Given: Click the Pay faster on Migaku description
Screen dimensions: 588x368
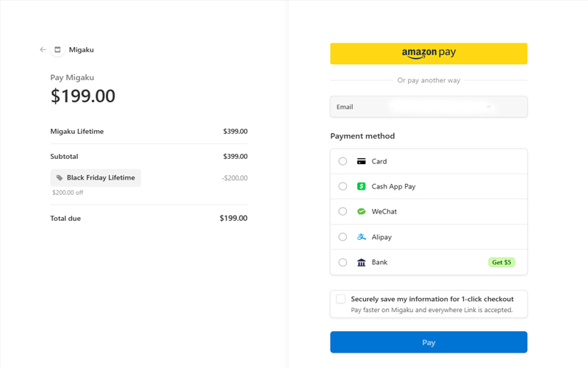Looking at the screenshot, I should (x=431, y=310).
